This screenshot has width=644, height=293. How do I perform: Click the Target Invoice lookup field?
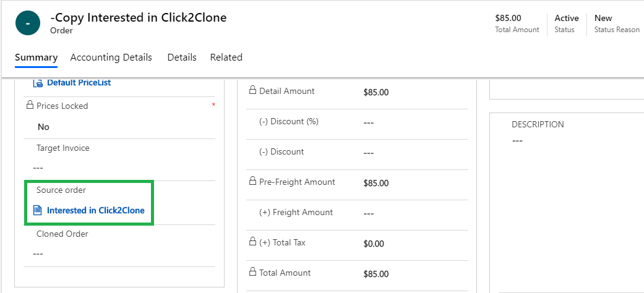click(x=118, y=168)
